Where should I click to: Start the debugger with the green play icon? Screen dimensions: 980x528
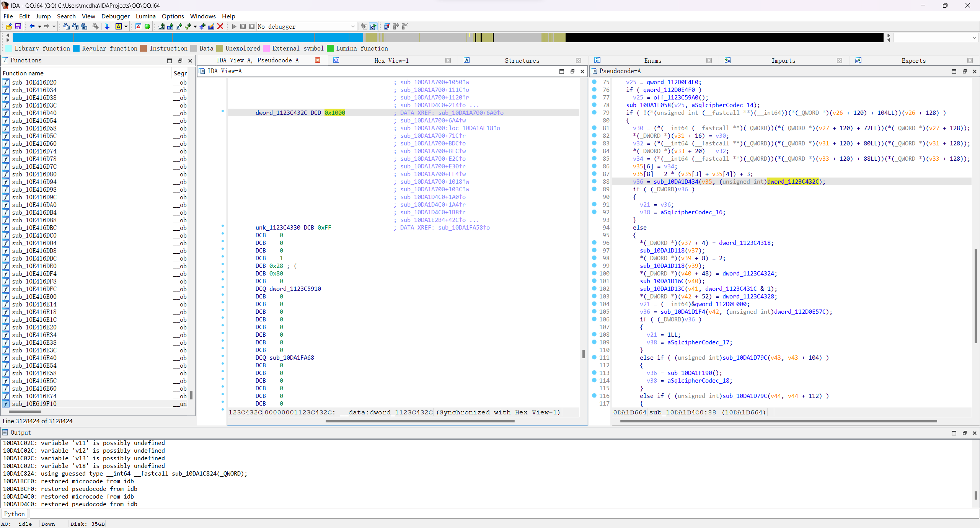[234, 26]
